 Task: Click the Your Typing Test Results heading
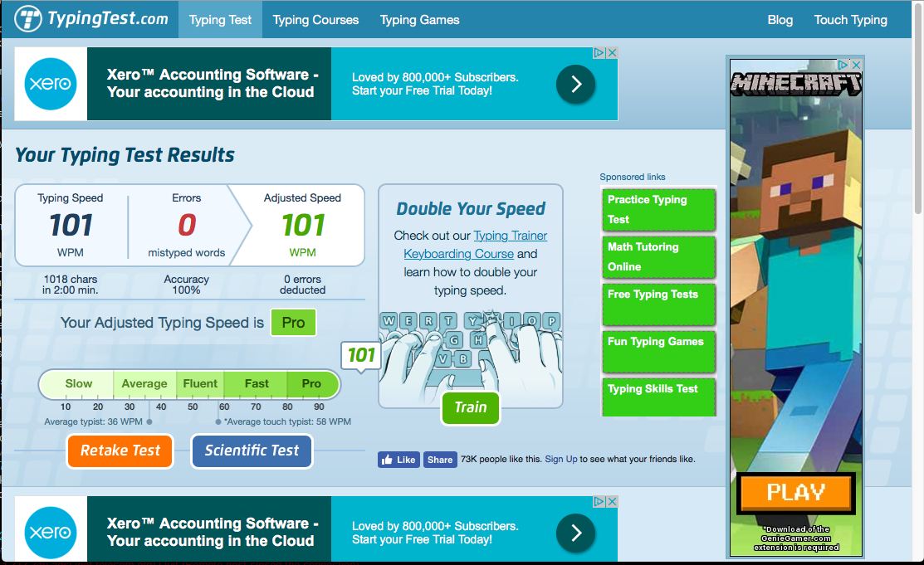click(125, 155)
